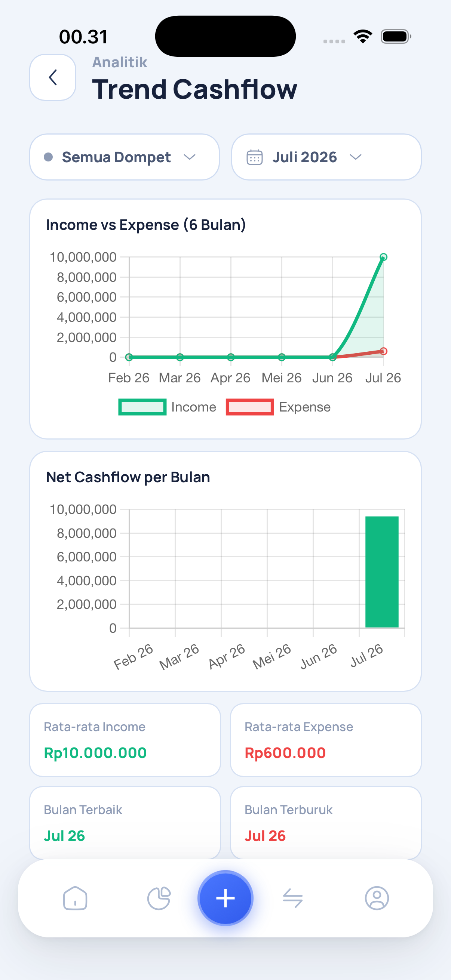
Task: Tap the Jul 26 income data point
Action: click(x=383, y=257)
